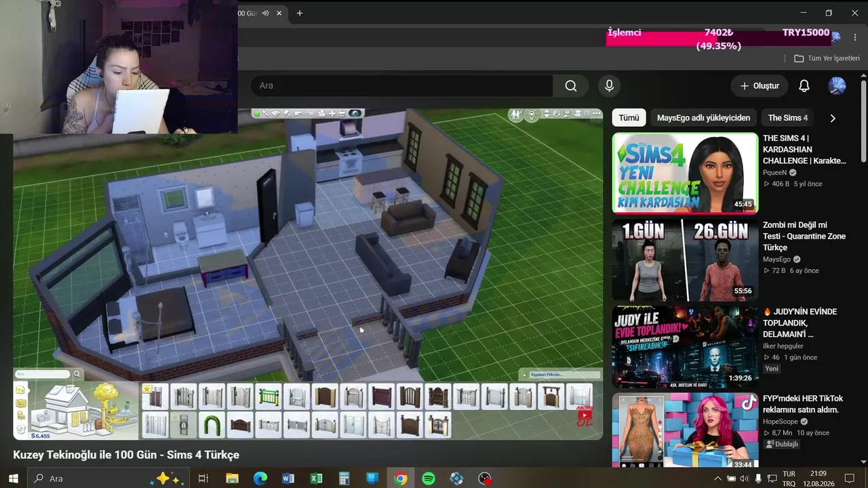Select the green hedge arch gate item
The width and height of the screenshot is (868, 488).
212,425
